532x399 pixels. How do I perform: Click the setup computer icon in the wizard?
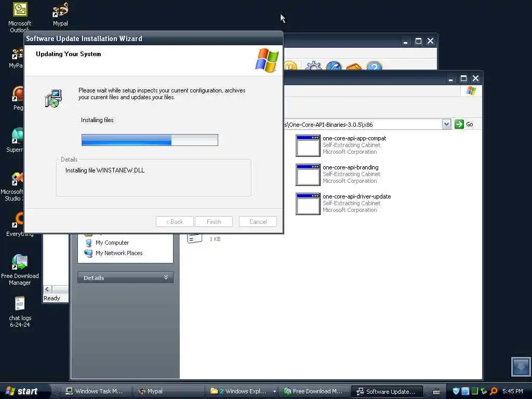tap(54, 98)
